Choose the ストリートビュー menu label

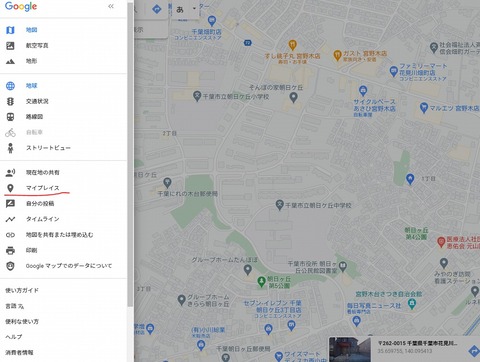tap(48, 148)
